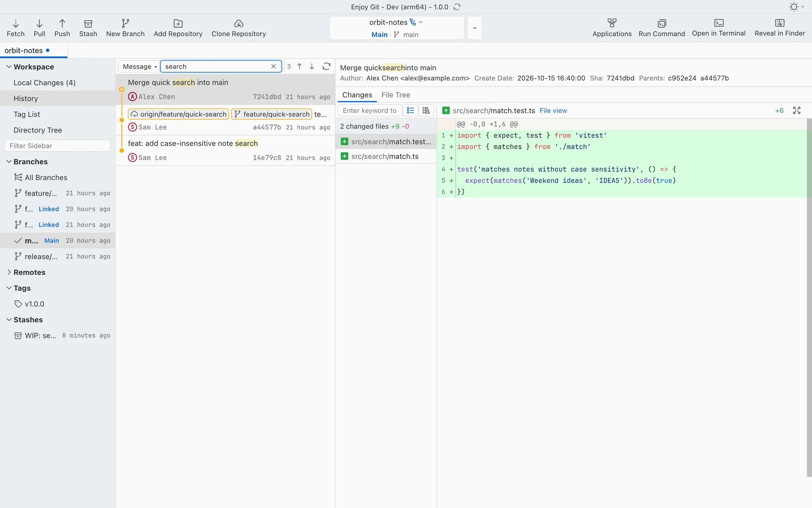
Task: Jump to next search match arrow
Action: (x=312, y=66)
